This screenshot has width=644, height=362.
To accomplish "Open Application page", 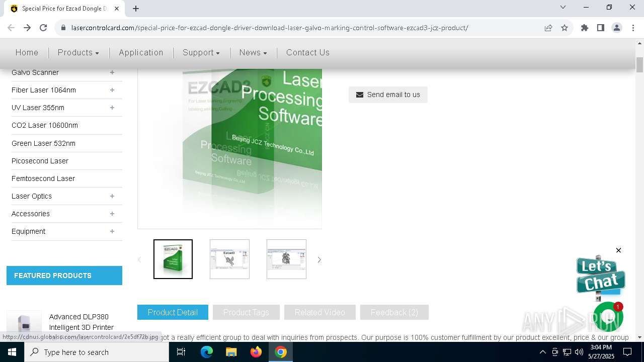I will pyautogui.click(x=141, y=52).
